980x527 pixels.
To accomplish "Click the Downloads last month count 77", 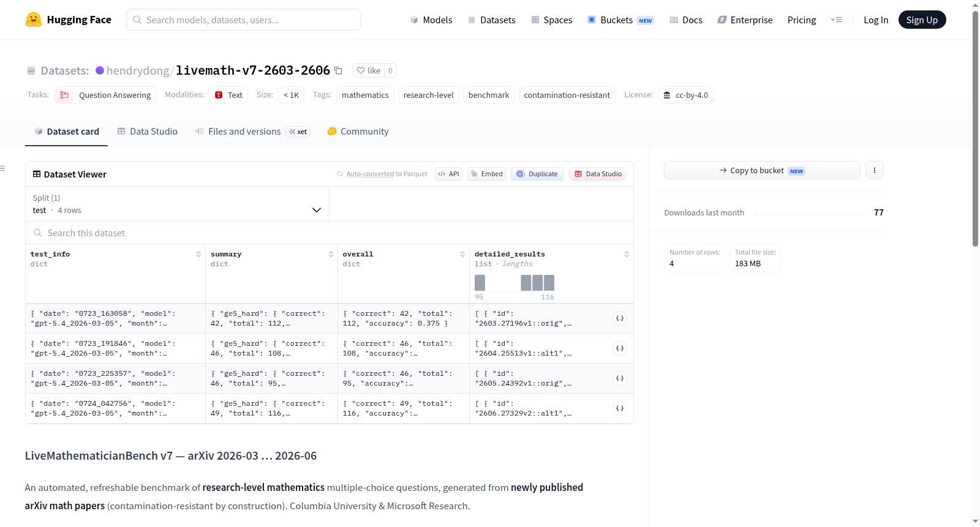I will click(x=879, y=212).
